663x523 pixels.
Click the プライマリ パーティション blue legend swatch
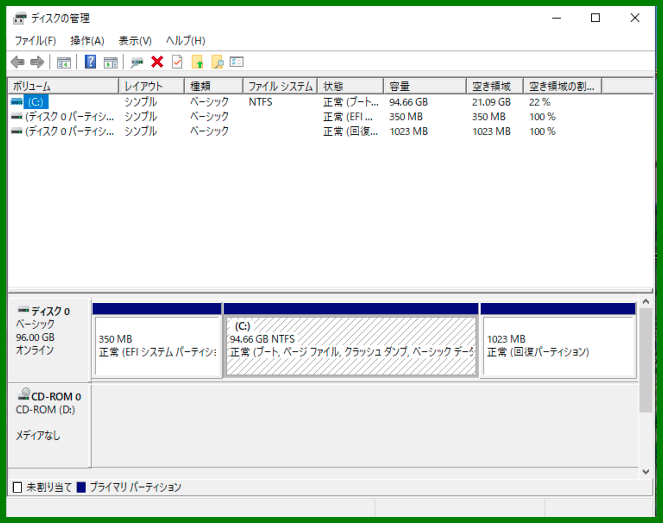81,487
